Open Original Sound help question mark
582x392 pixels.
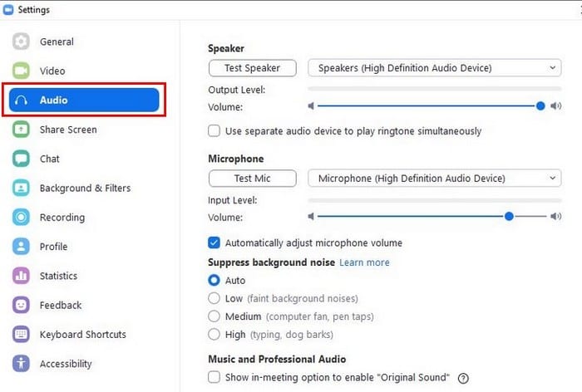463,378
